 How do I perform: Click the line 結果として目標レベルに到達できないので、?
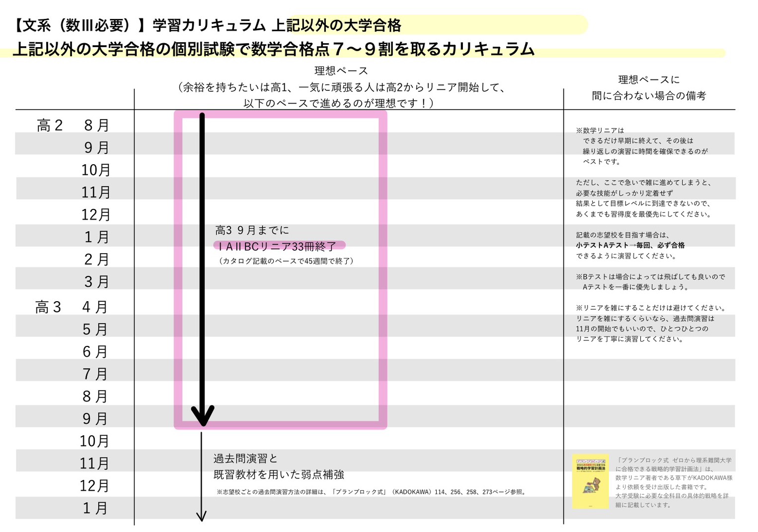pos(644,203)
